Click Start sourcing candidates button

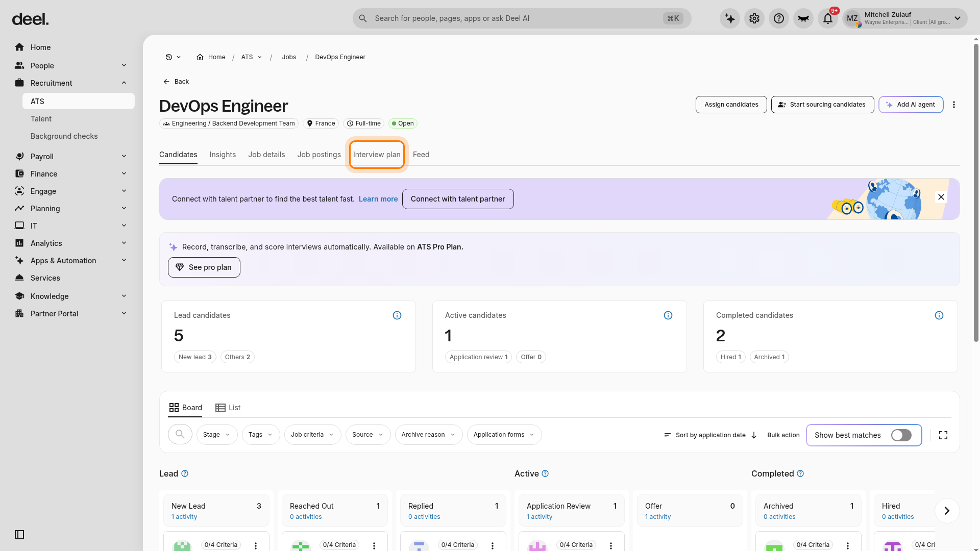(x=823, y=105)
